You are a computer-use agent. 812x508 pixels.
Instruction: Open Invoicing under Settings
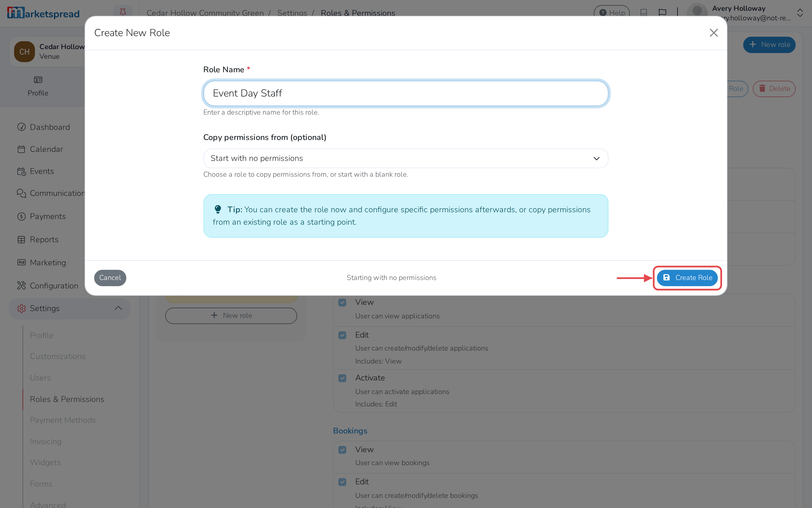(x=46, y=441)
